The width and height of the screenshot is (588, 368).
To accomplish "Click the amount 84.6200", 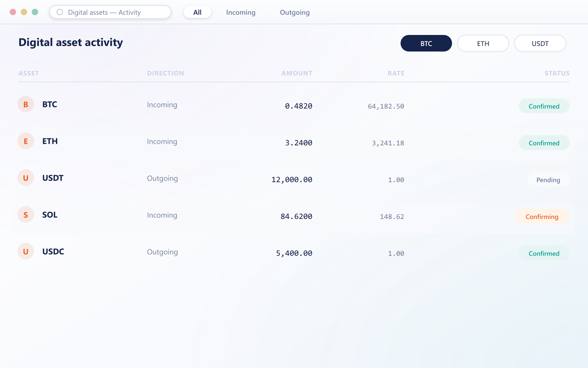I will (296, 217).
